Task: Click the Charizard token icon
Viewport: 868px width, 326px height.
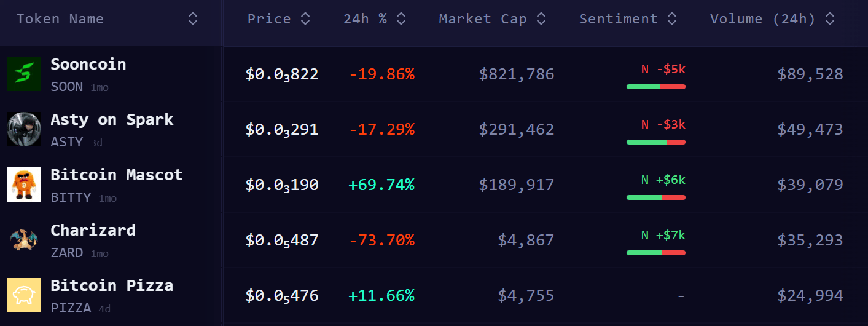Action: [24, 240]
